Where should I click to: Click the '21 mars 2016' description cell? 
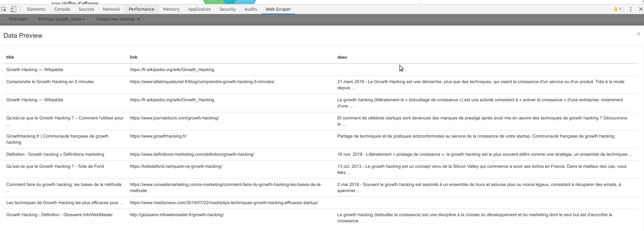pos(481,85)
